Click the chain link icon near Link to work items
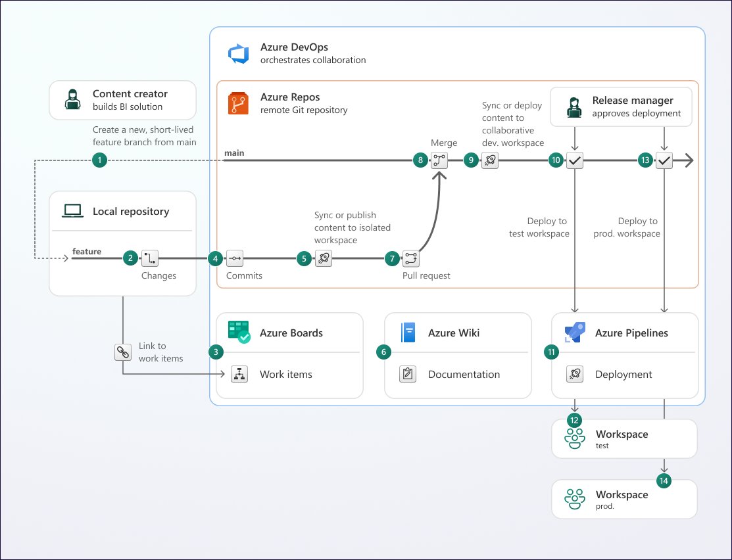The image size is (732, 560). (x=123, y=352)
